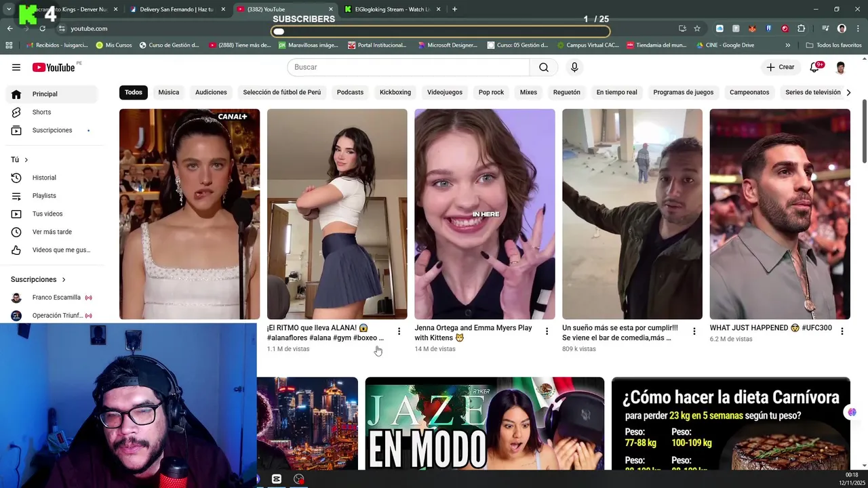This screenshot has height=488, width=868.
Task: Select the Podcasts filter chip
Action: (x=350, y=92)
